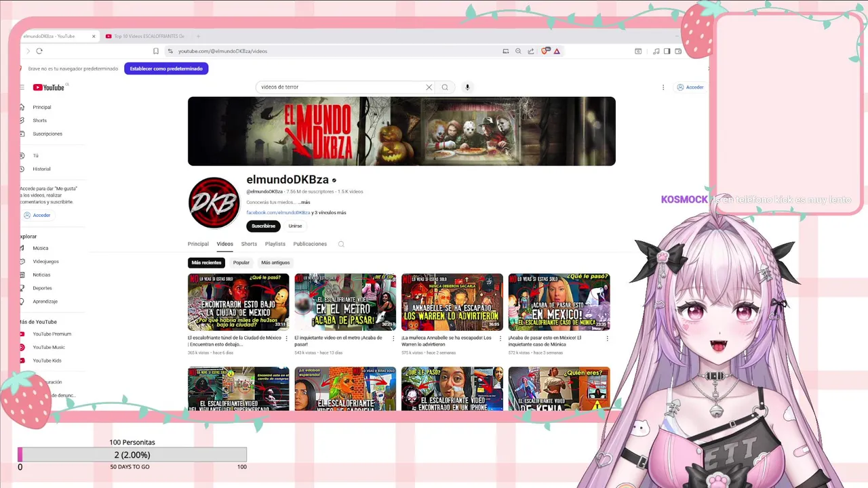868x488 pixels.
Task: Click the search magnifier button
Action: point(445,87)
